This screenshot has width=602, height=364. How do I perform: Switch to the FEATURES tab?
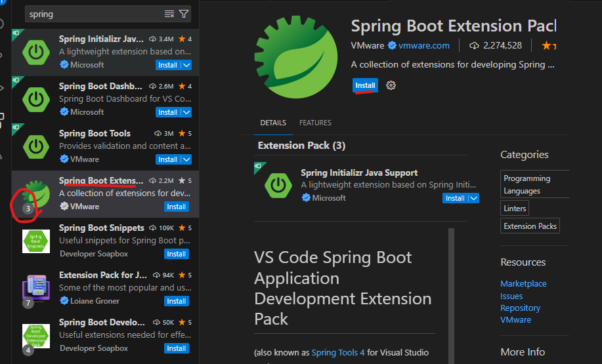[315, 123]
